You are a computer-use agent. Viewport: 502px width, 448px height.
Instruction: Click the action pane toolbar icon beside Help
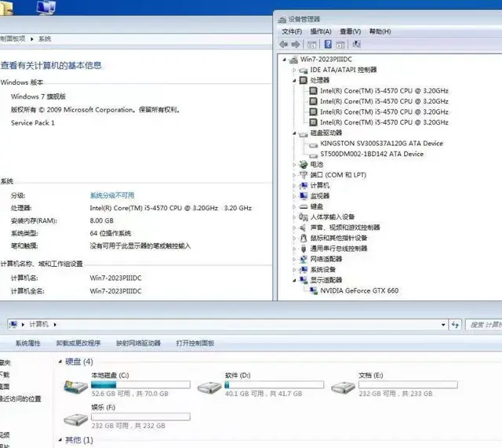pyautogui.click(x=340, y=45)
